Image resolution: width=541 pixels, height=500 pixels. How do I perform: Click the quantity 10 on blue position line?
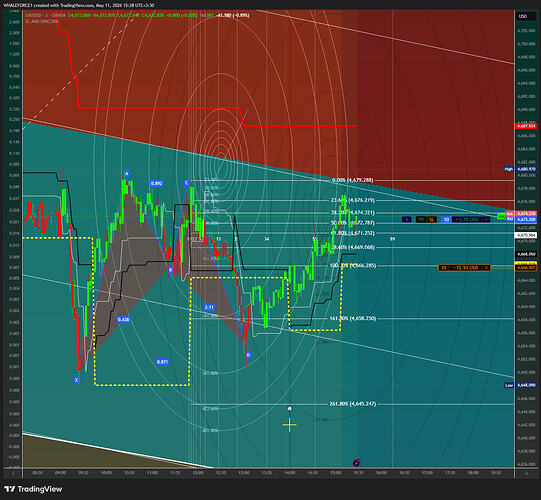(446, 219)
